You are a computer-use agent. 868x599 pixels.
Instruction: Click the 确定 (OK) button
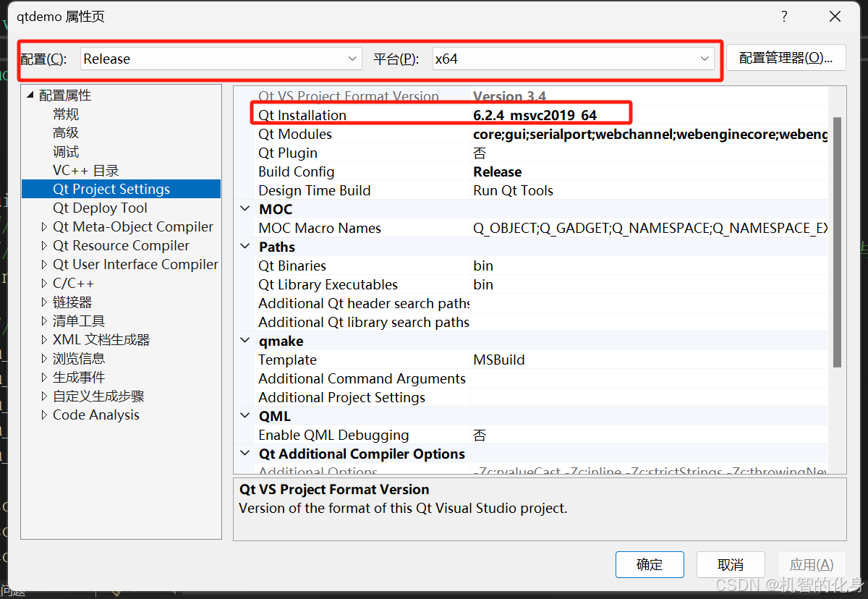pos(650,564)
